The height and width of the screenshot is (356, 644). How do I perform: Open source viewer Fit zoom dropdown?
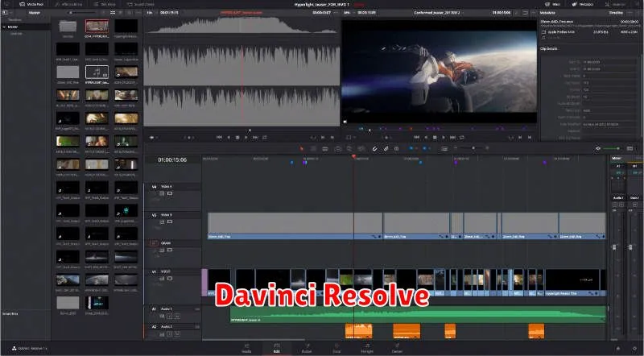tap(152, 13)
